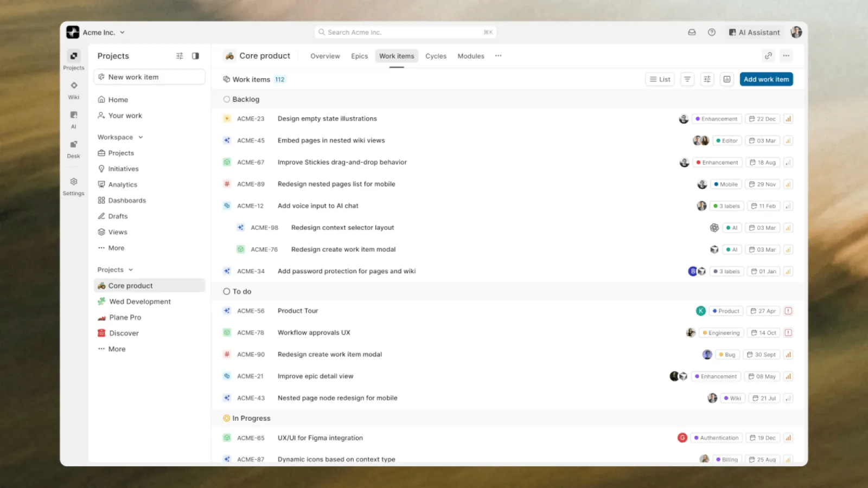Open the AI rail icon

click(x=74, y=115)
